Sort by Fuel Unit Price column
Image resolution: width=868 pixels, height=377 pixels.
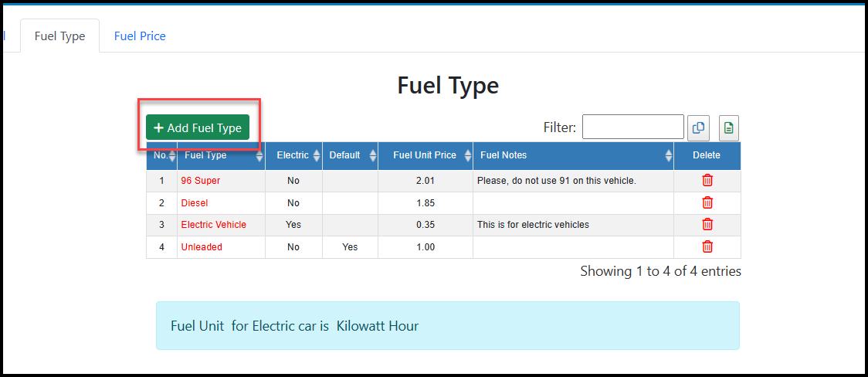[x=425, y=155]
